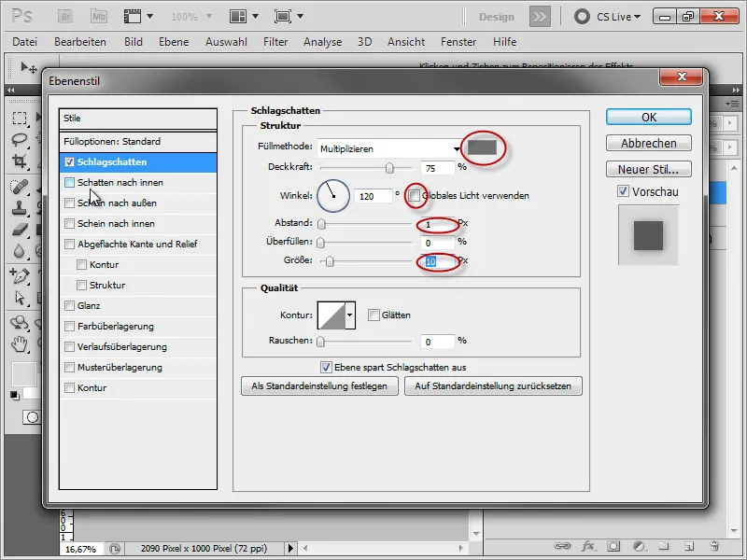Click the create new layer icon

point(689,546)
